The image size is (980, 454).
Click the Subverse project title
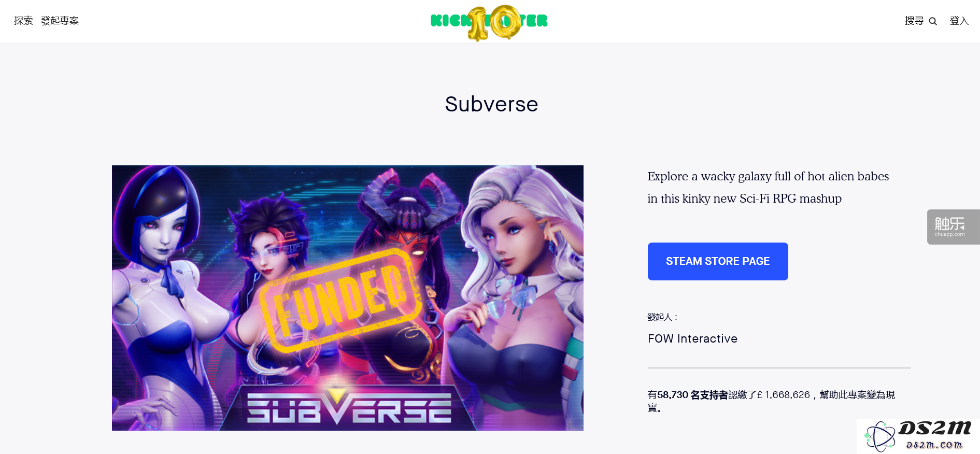click(491, 104)
